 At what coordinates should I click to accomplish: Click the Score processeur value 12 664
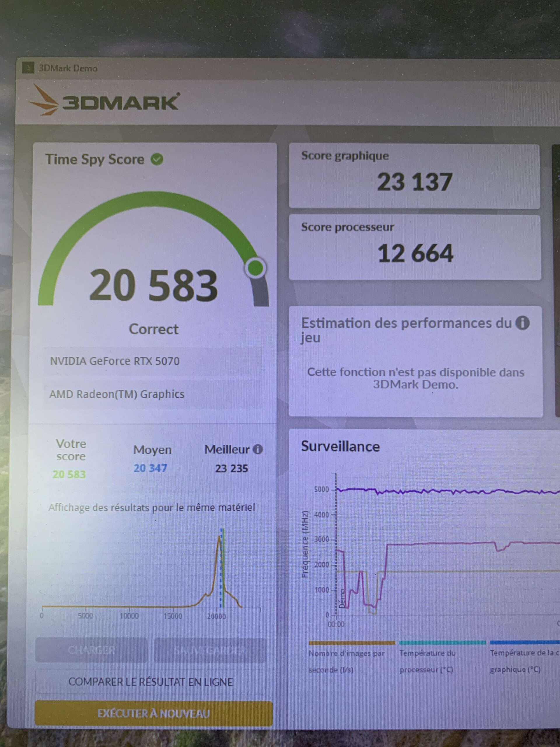(415, 253)
